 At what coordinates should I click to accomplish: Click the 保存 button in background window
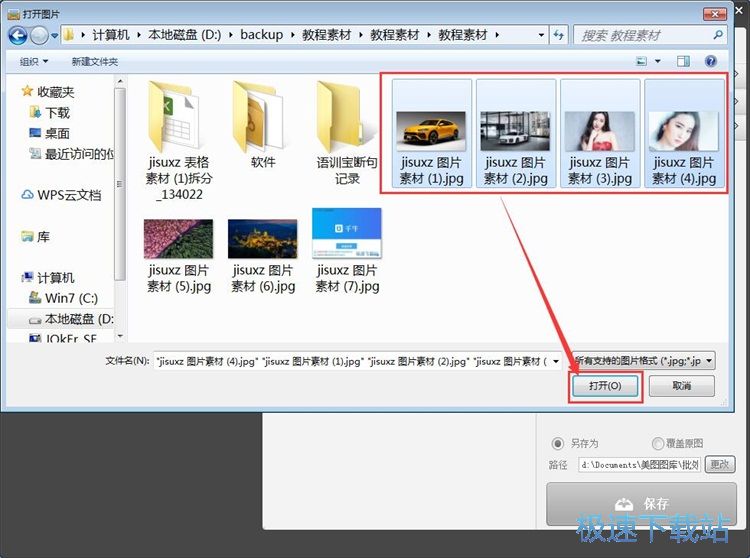tap(641, 503)
